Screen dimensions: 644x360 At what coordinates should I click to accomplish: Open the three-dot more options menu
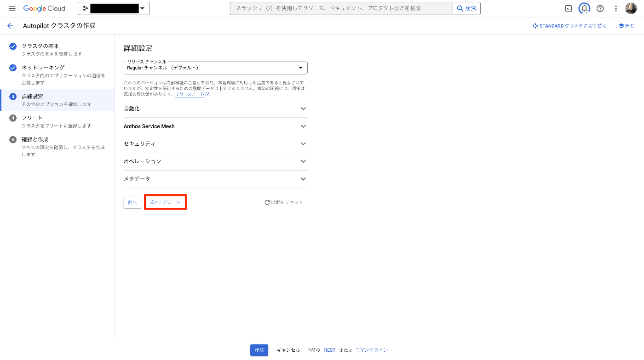coord(616,8)
